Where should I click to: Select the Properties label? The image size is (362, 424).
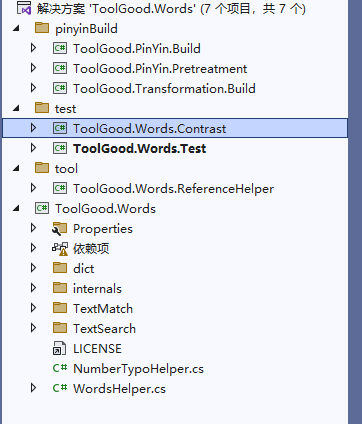pyautogui.click(x=103, y=229)
